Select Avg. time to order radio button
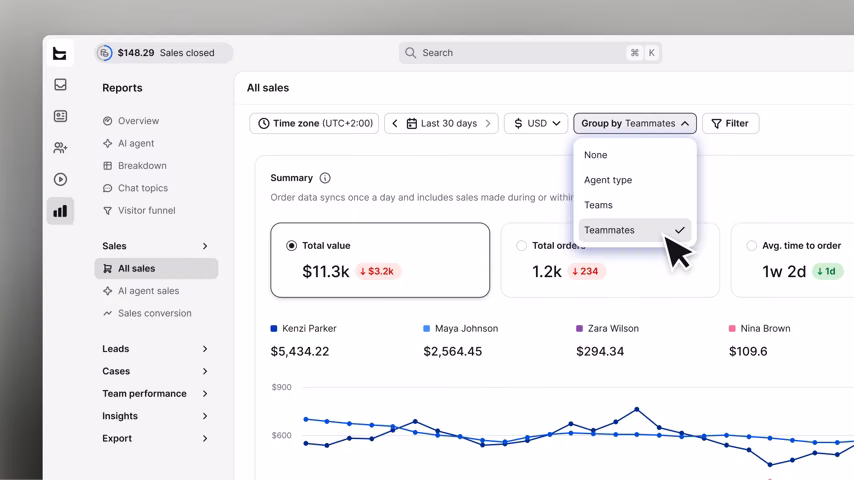 752,246
